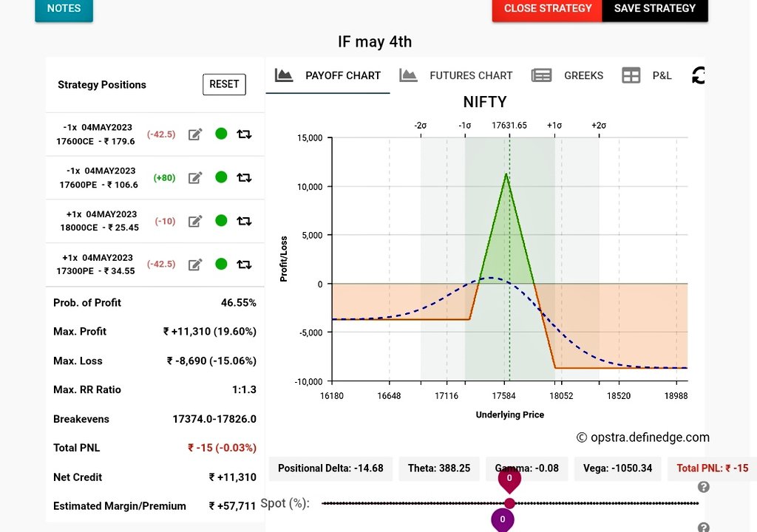Click the Estimated Margin ₹ +57,711 value
The height and width of the screenshot is (532, 757).
[232, 506]
